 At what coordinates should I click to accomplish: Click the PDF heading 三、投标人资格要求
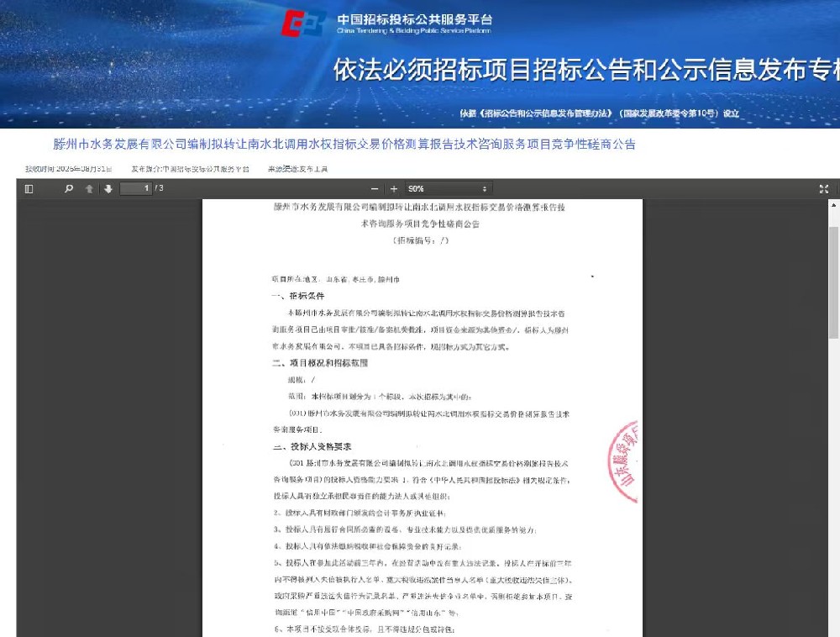click(312, 446)
